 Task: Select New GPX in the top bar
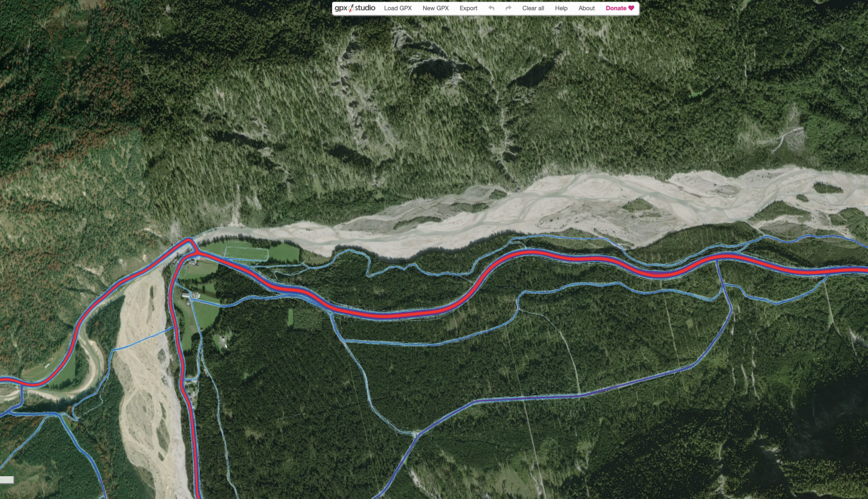(436, 8)
